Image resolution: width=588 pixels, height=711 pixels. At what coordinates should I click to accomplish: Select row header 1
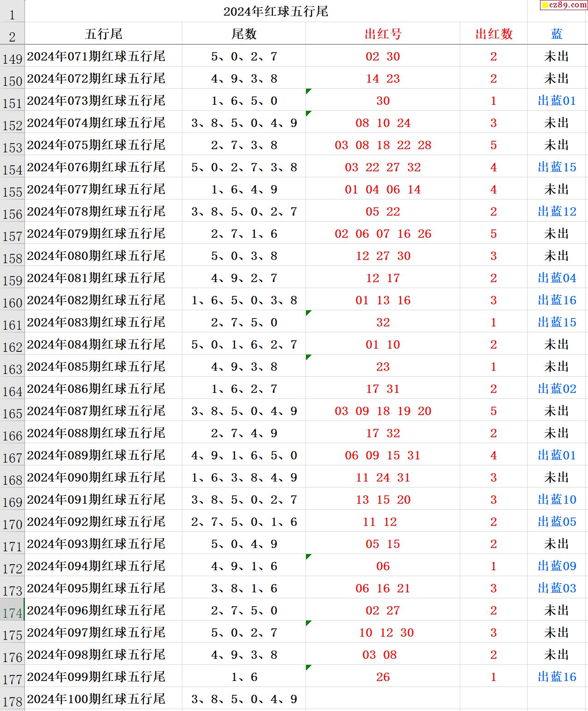click(12, 11)
